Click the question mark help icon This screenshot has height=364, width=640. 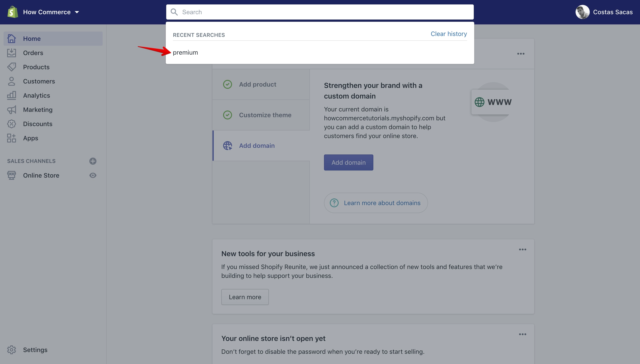click(334, 203)
